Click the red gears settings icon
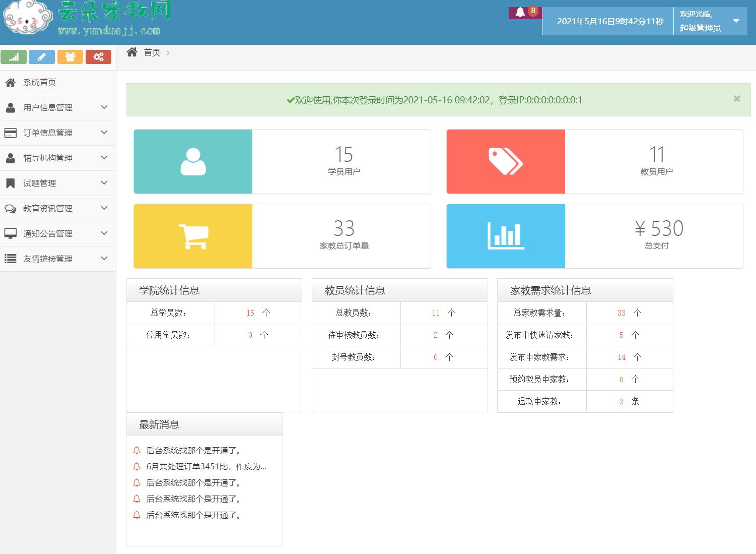The height and width of the screenshot is (554, 756). pyautogui.click(x=98, y=57)
